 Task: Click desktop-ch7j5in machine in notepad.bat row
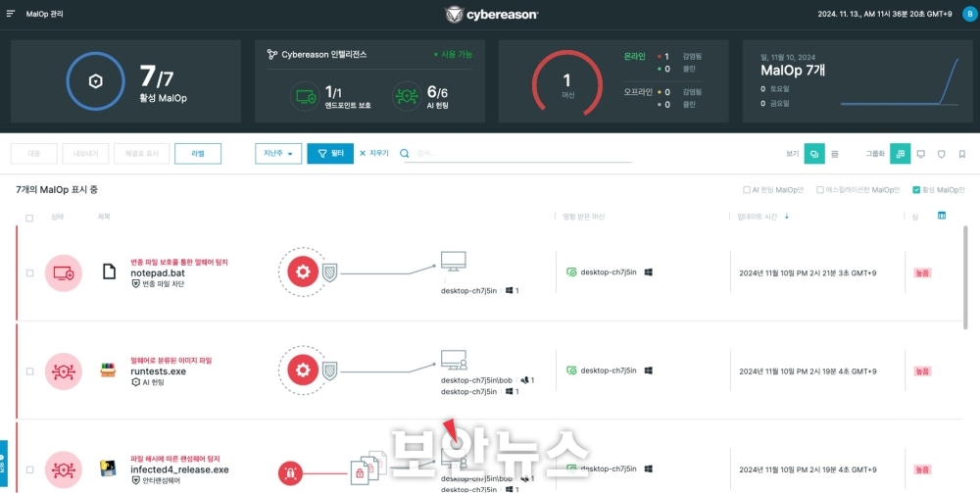coord(609,272)
